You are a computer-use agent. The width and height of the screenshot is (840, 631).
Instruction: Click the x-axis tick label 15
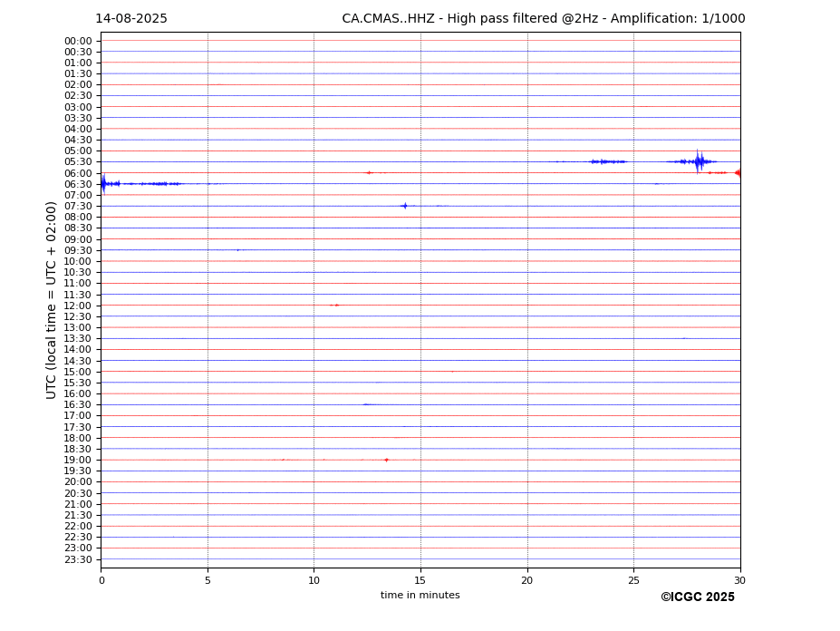pos(420,580)
